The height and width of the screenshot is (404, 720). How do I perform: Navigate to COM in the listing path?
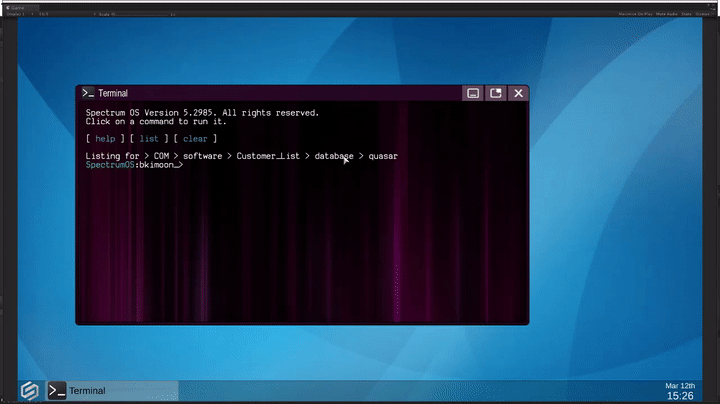161,156
